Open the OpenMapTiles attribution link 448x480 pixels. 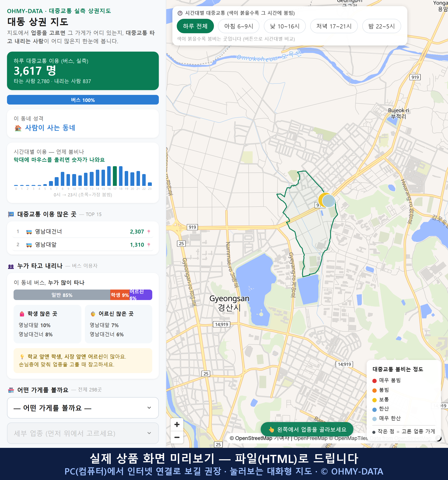coord(349,438)
